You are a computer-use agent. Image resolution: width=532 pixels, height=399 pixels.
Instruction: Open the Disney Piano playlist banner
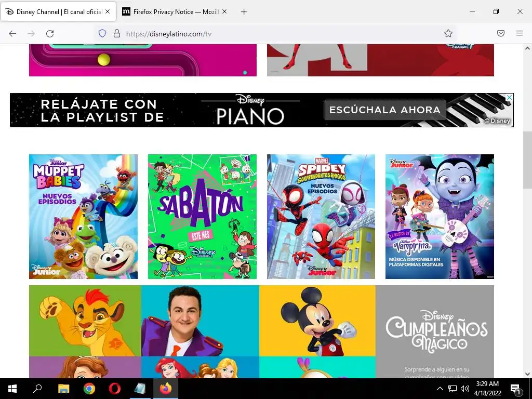pyautogui.click(x=262, y=110)
